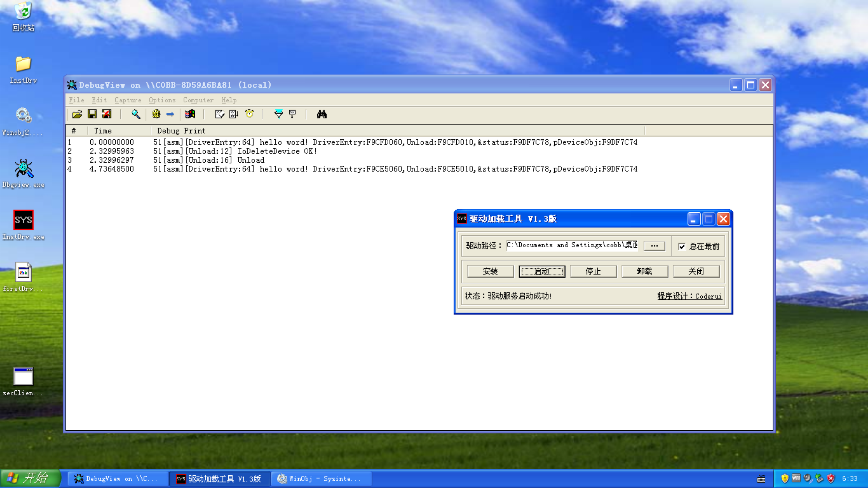Open the filter/highlight settings
The height and width of the screenshot is (488, 868).
coord(278,114)
